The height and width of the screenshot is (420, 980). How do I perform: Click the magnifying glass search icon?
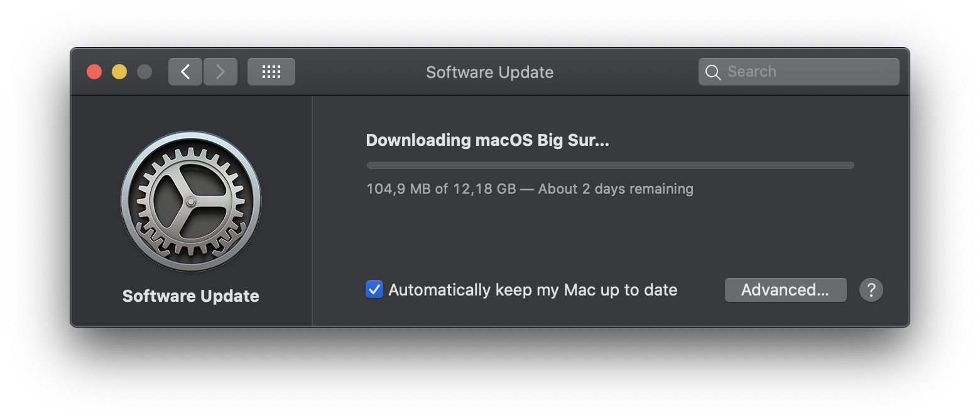point(713,72)
